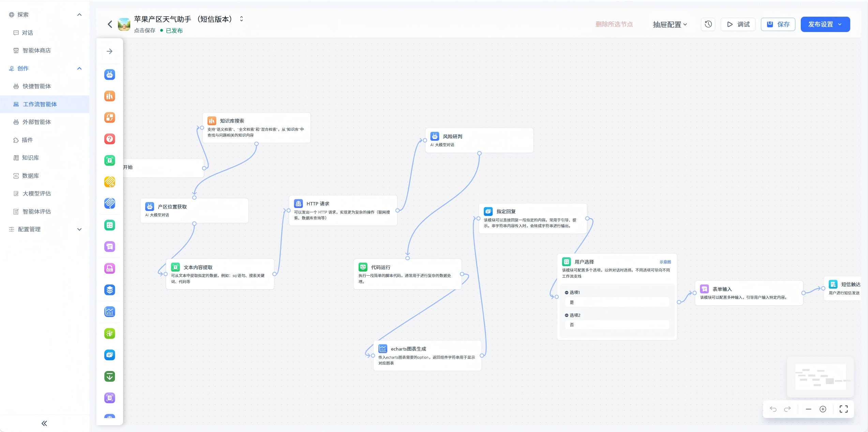
Task: Collapse the node panel with arrow
Action: pos(109,51)
